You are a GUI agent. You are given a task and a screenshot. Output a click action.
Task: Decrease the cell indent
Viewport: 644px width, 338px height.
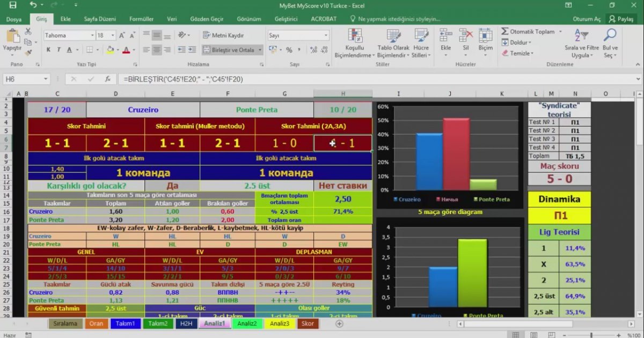click(x=181, y=50)
